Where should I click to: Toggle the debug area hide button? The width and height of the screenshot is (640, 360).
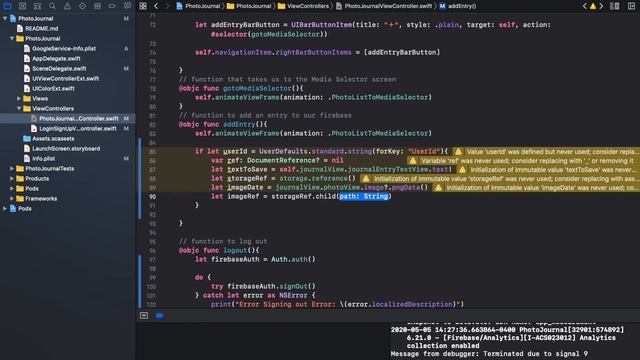[x=144, y=316]
